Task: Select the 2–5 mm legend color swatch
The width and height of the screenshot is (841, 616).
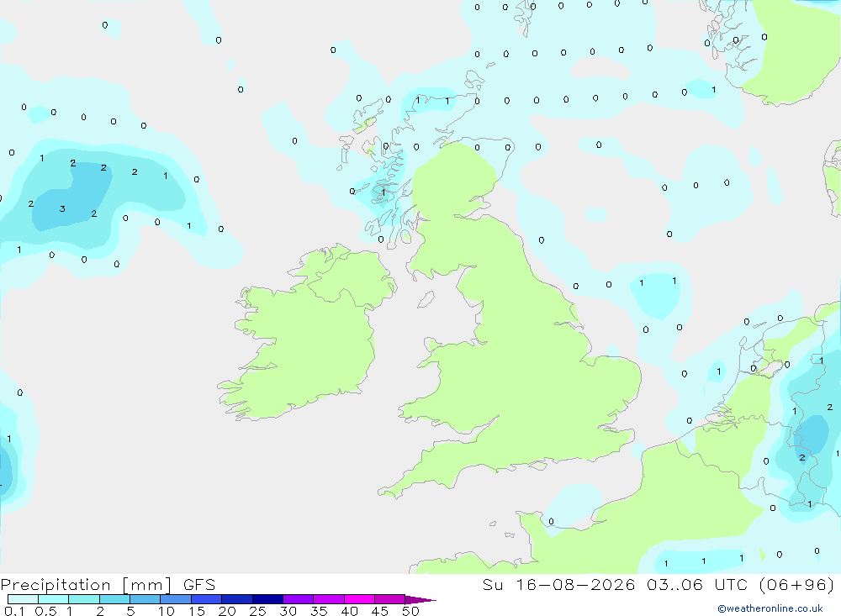Action: coord(114,599)
